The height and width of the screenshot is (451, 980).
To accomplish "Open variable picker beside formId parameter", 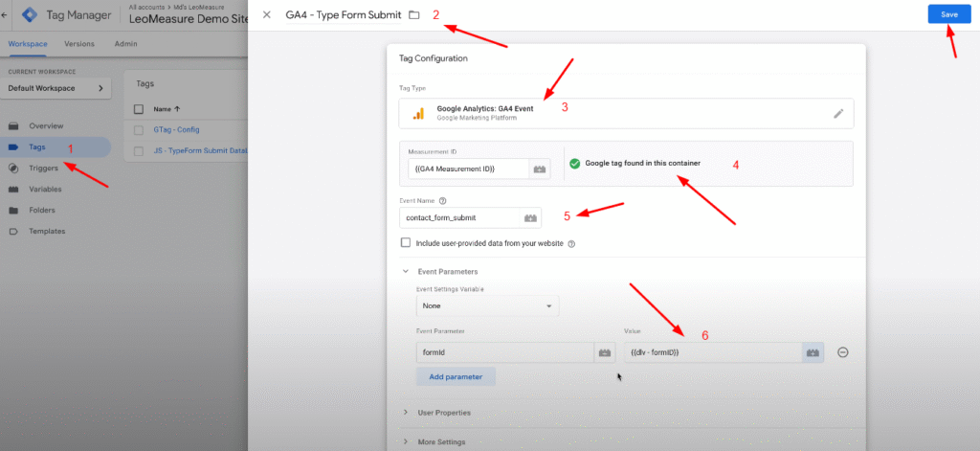I will (x=604, y=352).
